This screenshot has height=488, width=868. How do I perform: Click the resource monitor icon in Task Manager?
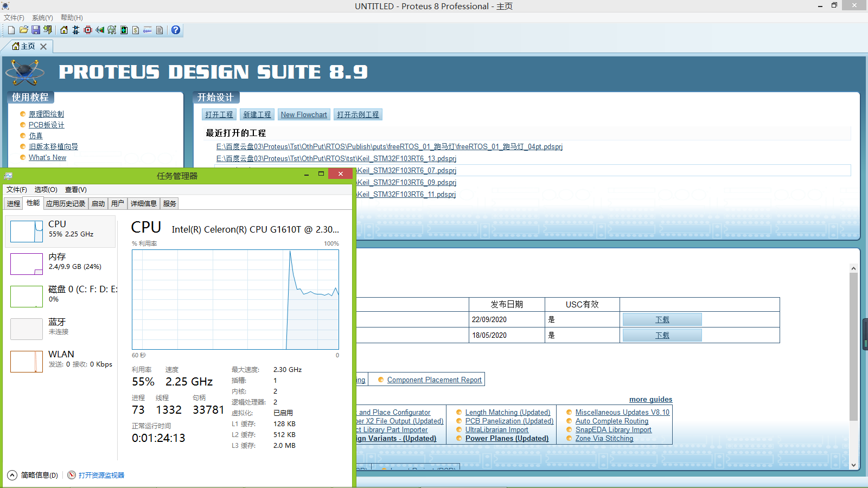[72, 475]
